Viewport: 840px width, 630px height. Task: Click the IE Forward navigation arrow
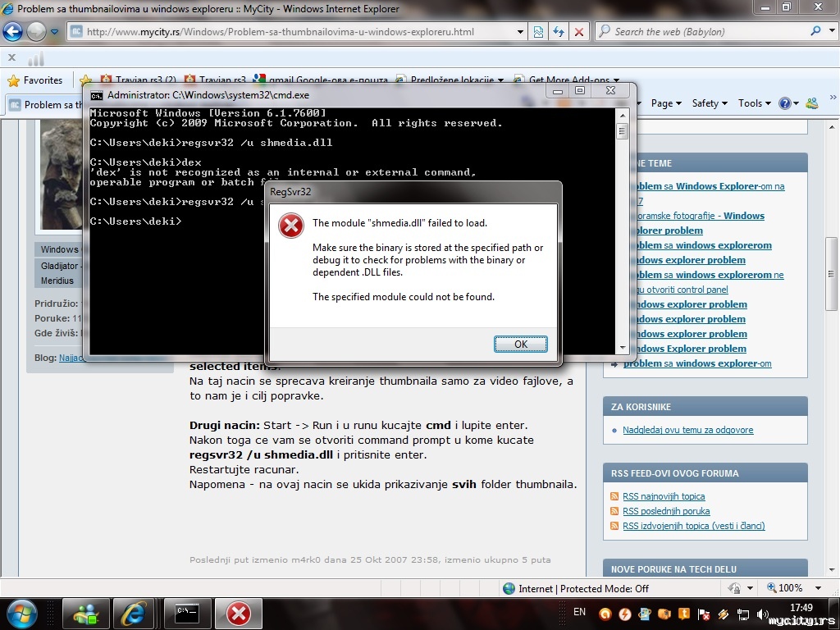(x=36, y=32)
